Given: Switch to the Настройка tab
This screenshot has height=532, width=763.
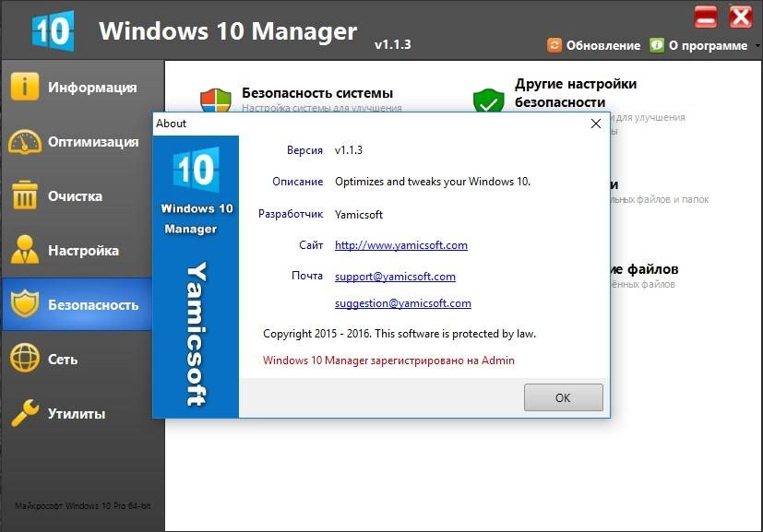Looking at the screenshot, I should pos(83,251).
